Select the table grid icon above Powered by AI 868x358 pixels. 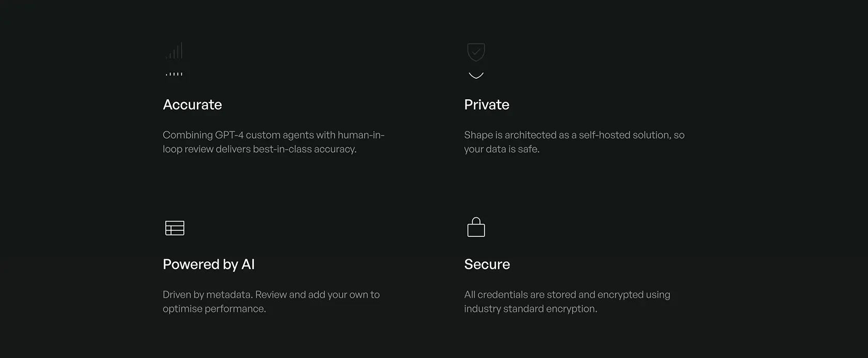175,228
